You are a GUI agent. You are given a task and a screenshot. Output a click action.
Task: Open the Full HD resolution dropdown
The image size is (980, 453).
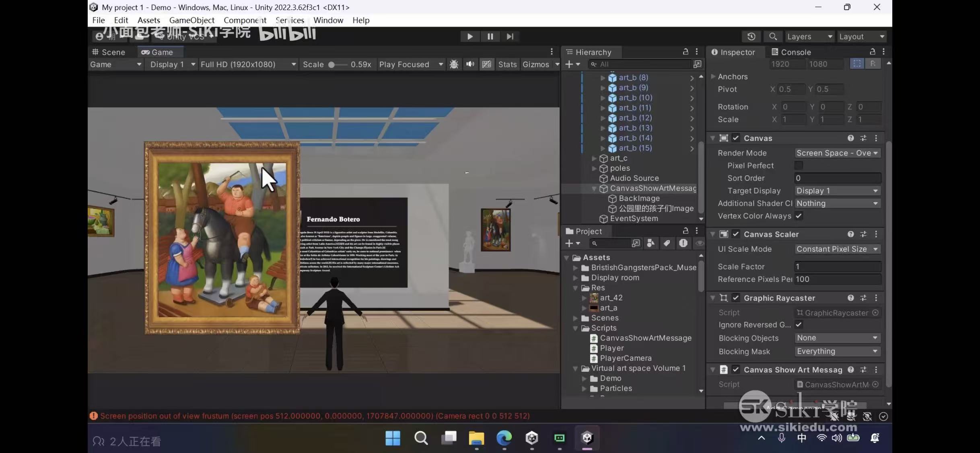tap(248, 64)
